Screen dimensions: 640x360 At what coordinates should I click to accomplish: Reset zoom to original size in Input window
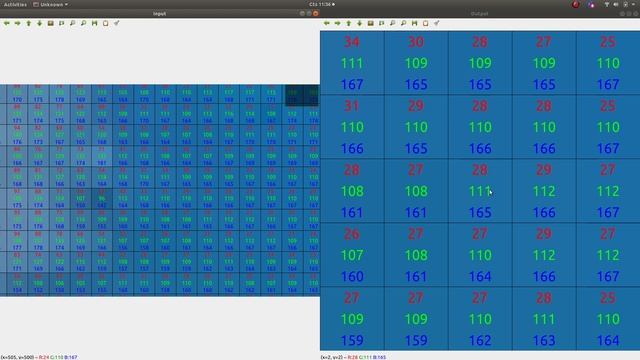(x=51, y=23)
